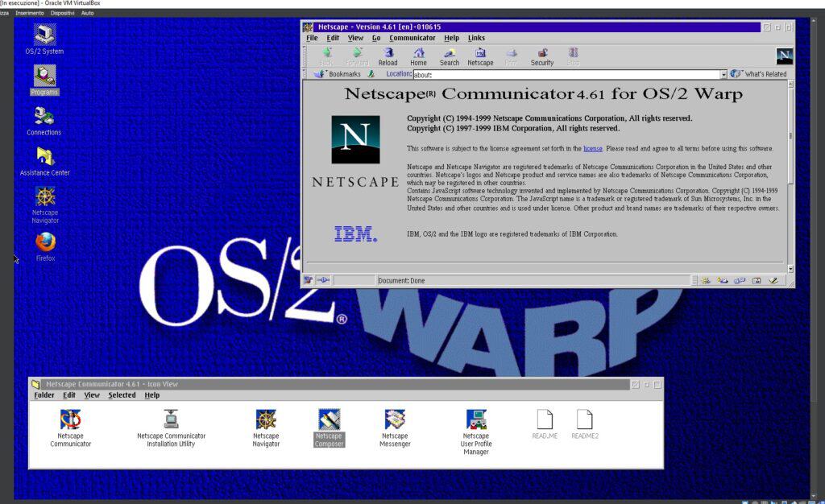Click the Location address field
The height and width of the screenshot is (504, 825).
click(x=566, y=75)
